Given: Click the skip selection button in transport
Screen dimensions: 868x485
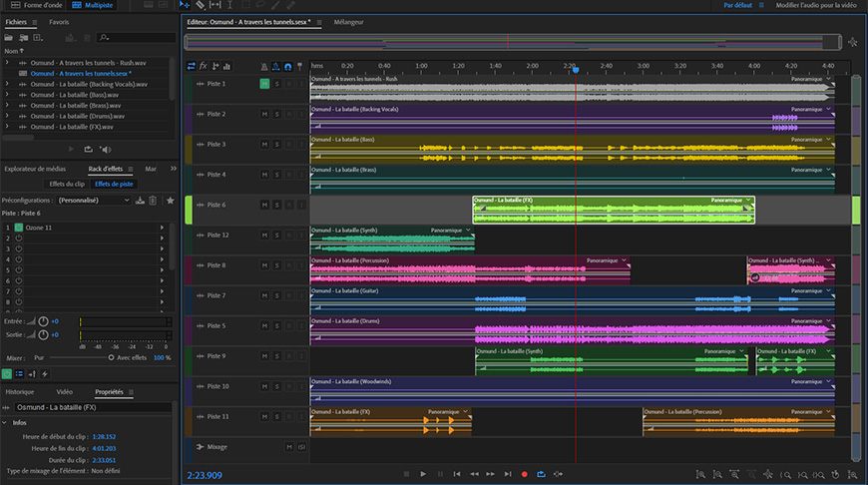Looking at the screenshot, I should tap(558, 474).
